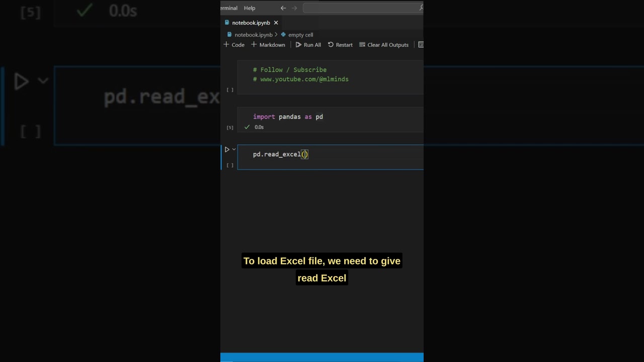Go forward with the right arrow
This screenshot has width=644, height=362.
[x=294, y=8]
